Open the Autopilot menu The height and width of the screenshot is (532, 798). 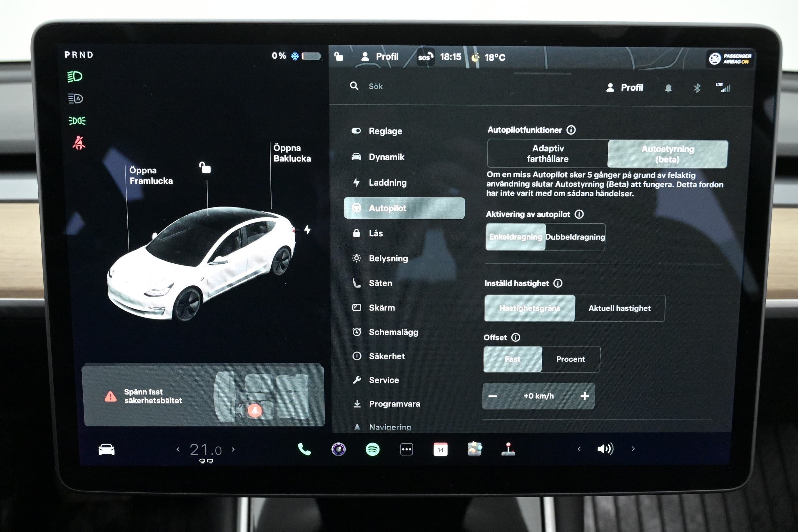(x=404, y=208)
